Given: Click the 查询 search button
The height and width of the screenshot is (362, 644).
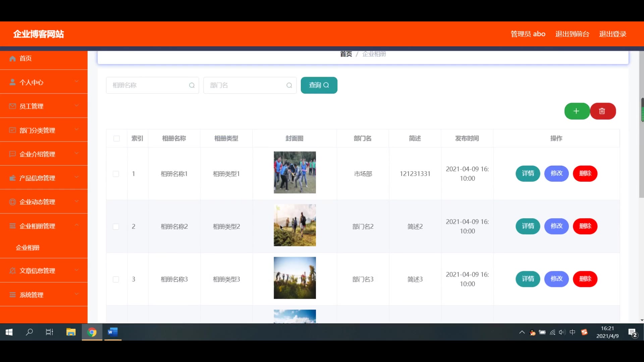Looking at the screenshot, I should coord(319,85).
